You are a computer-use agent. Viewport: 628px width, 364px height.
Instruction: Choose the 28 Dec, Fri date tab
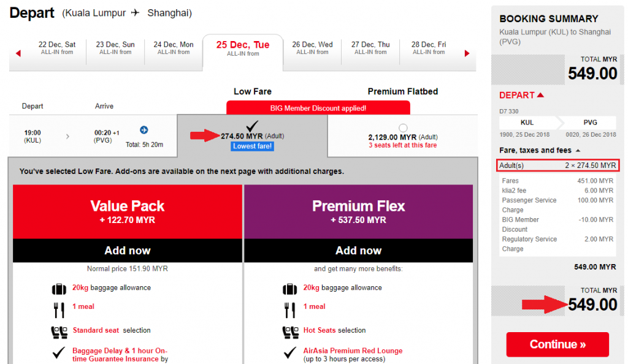click(x=429, y=48)
